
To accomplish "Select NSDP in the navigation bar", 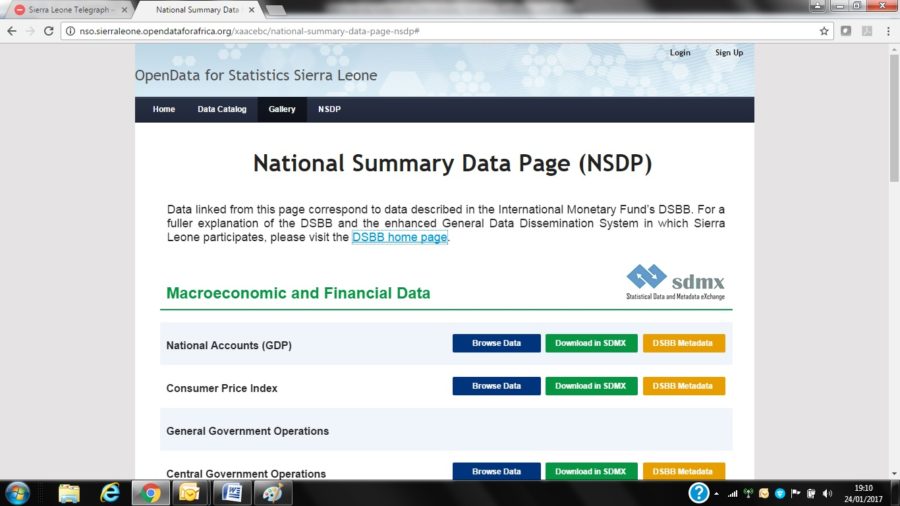I will (329, 109).
